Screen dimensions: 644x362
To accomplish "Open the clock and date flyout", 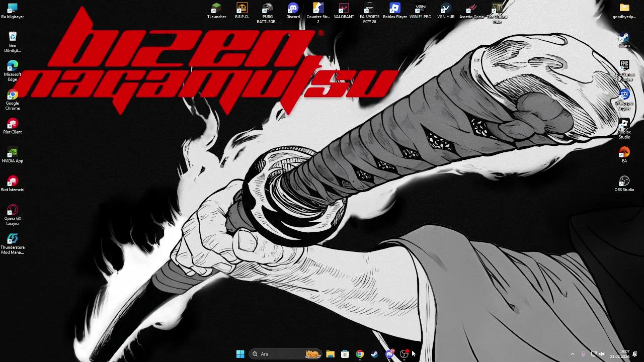I will [x=619, y=354].
